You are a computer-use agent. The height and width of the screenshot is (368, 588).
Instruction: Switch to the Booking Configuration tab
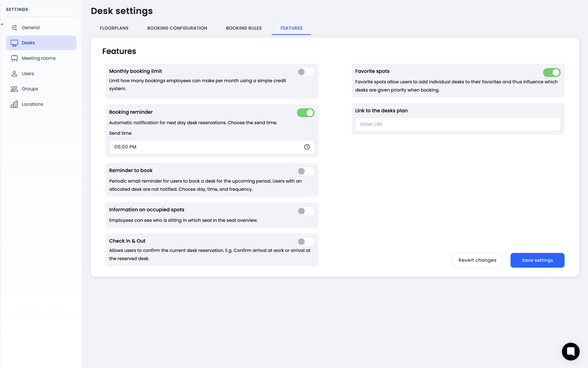click(177, 28)
